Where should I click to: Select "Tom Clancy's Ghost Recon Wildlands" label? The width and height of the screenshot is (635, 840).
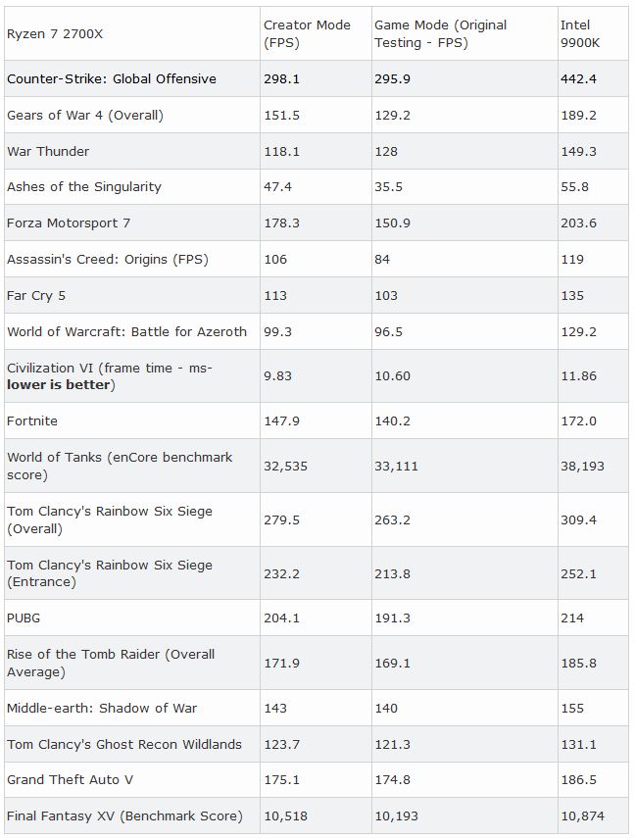124,744
